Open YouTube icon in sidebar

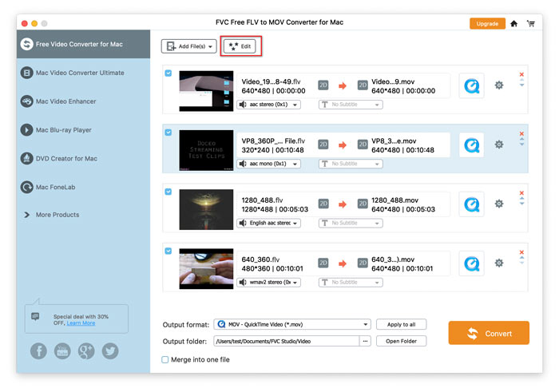(x=62, y=351)
